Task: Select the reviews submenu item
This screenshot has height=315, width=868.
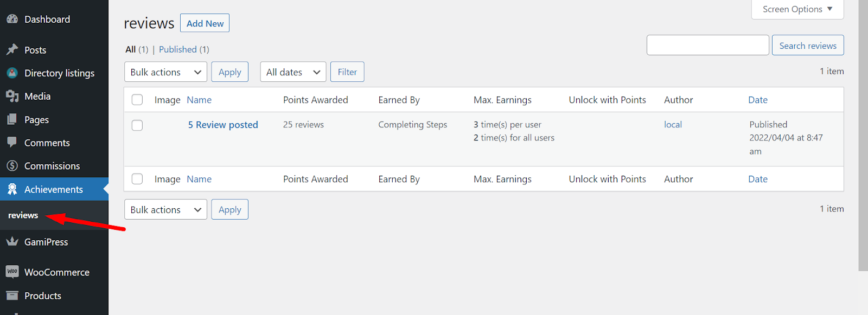Action: pyautogui.click(x=23, y=215)
